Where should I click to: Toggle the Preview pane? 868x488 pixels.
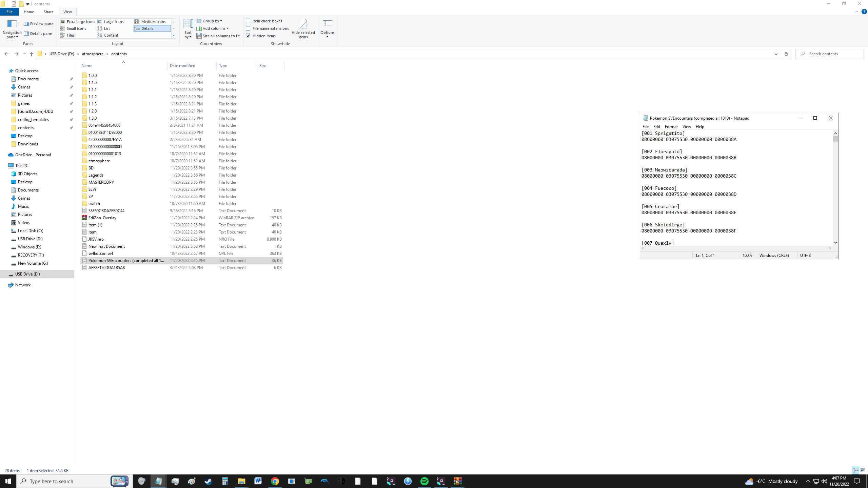click(38, 24)
